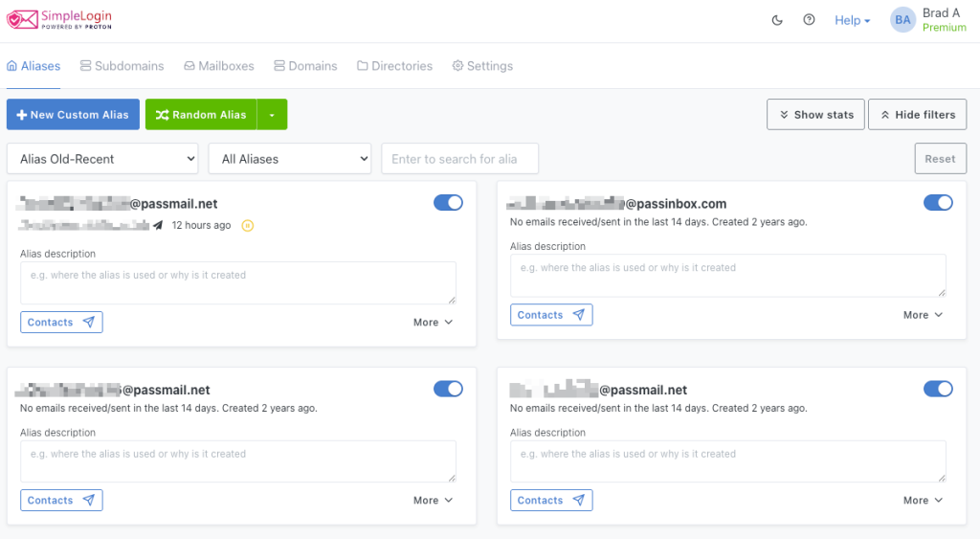Click the SimpleLogin logo
The height and width of the screenshot is (539, 980).
click(59, 19)
